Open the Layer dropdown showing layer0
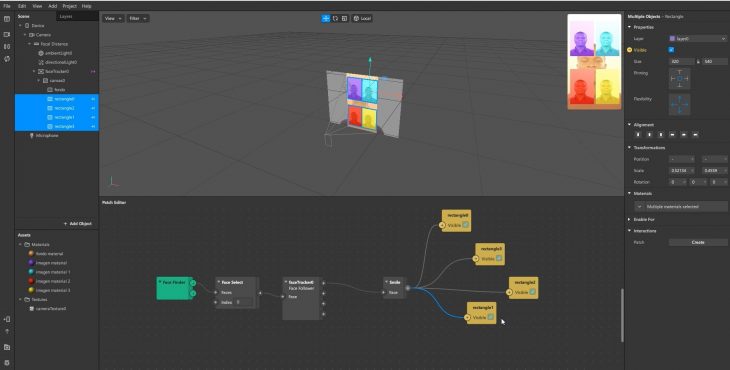The image size is (730, 370). [x=697, y=39]
